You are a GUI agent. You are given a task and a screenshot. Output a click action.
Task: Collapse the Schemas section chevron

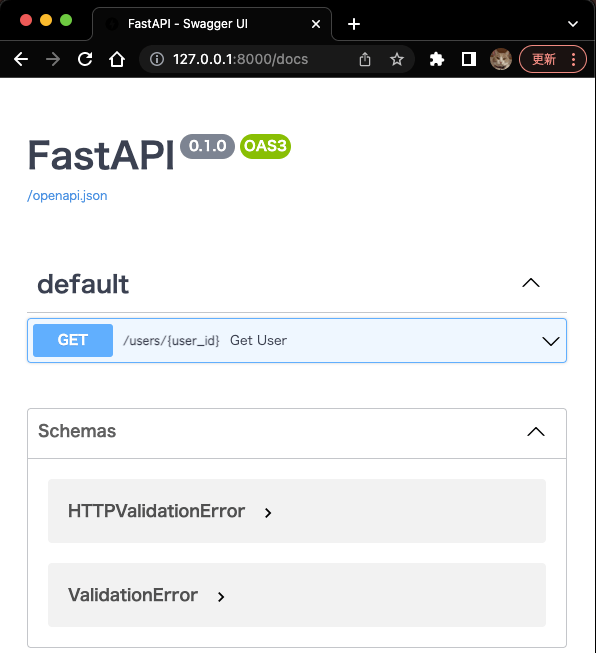pos(536,431)
